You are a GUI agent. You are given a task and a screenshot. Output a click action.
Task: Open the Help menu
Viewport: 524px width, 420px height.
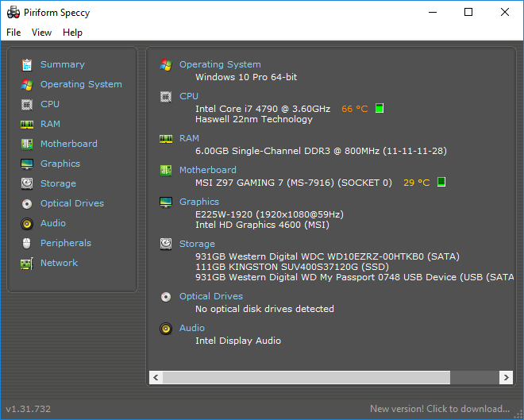(x=72, y=33)
